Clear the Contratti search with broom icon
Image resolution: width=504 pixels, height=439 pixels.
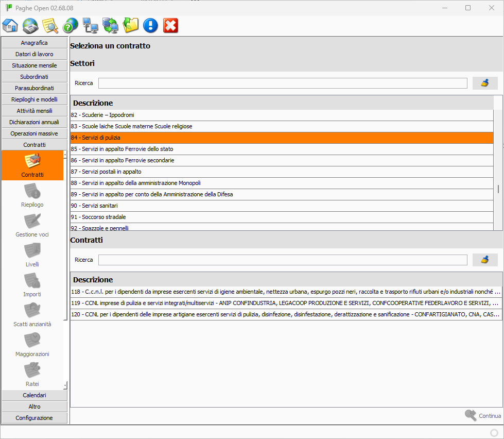[x=484, y=260]
